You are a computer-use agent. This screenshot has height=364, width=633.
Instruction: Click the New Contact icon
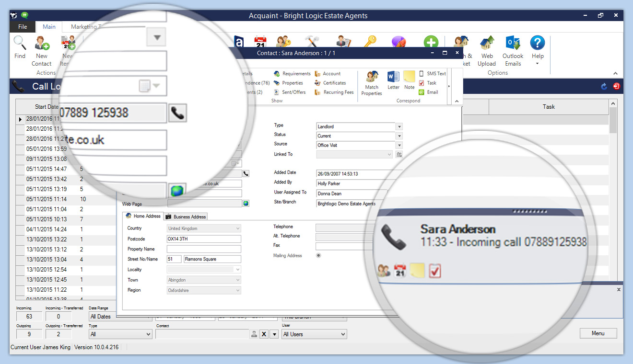42,44
